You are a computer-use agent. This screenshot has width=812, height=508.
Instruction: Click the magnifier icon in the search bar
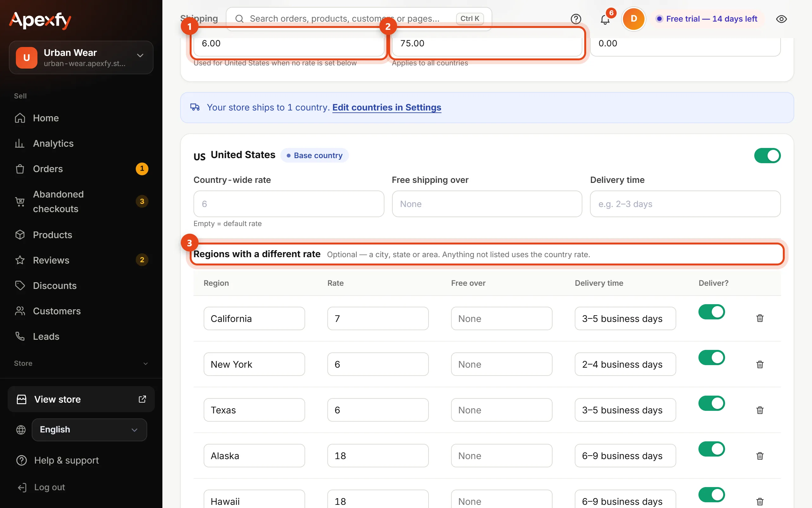[239, 19]
